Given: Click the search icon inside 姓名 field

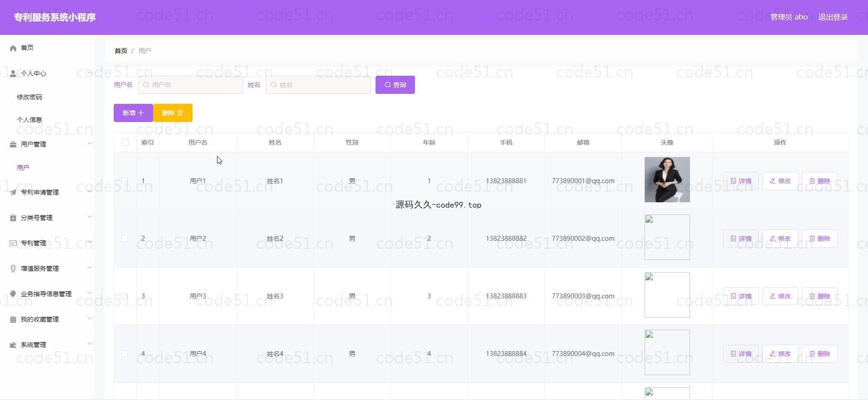Looking at the screenshot, I should tap(274, 85).
